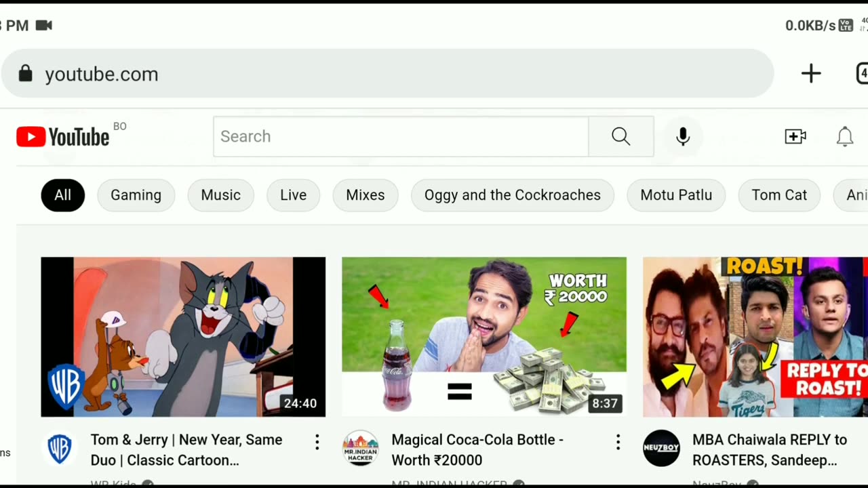
Task: Open options menu for Coca-Cola Bottle video
Action: pyautogui.click(x=618, y=443)
